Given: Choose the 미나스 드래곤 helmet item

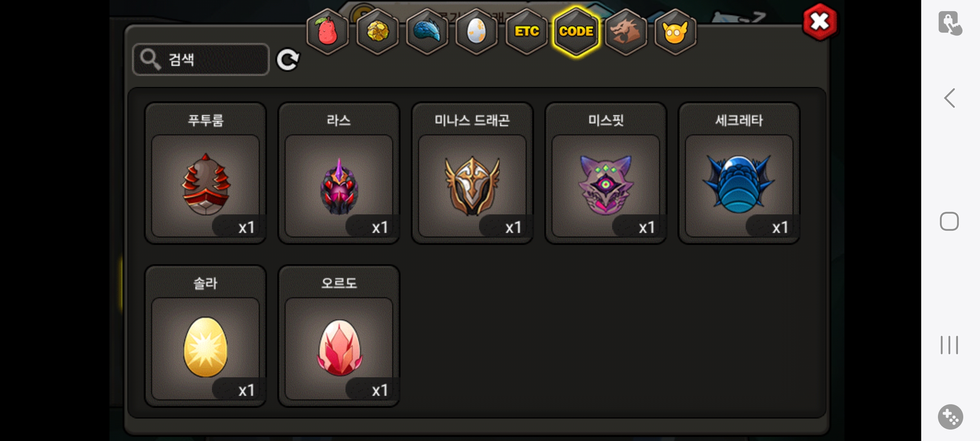Looking at the screenshot, I should [472, 173].
